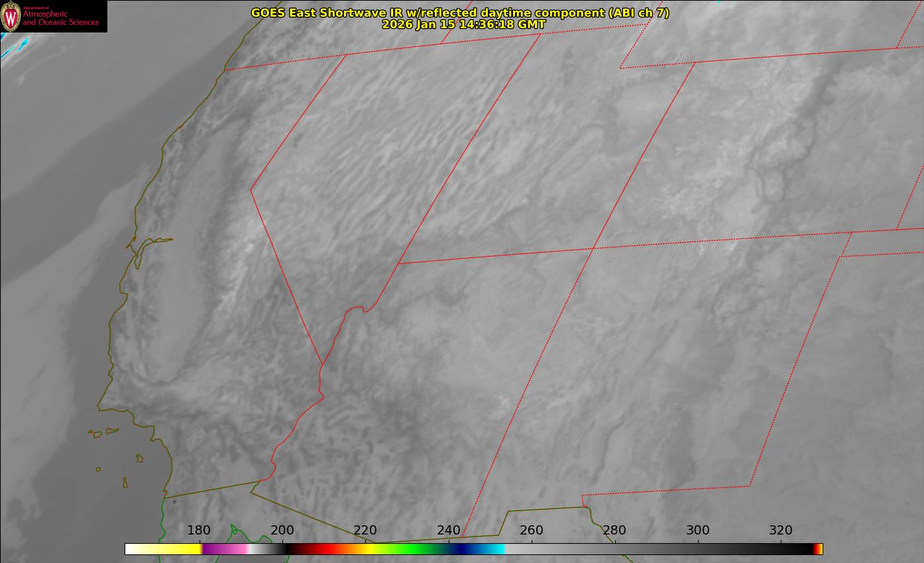Click the University of Wisconsin crest logo
Viewport: 924px width, 563px height.
[11, 17]
